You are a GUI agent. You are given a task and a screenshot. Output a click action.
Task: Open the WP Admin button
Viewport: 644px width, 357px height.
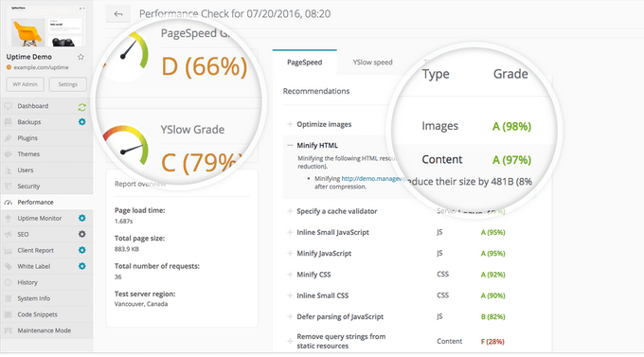[25, 84]
